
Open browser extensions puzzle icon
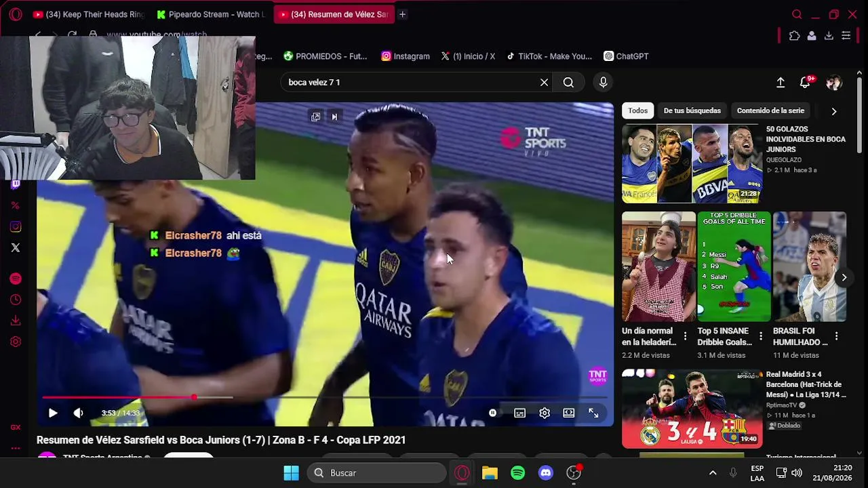pos(794,36)
